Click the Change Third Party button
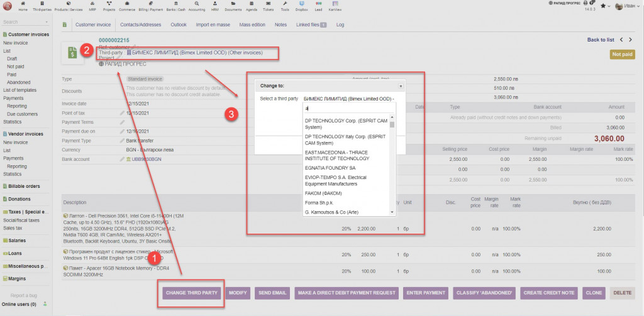This screenshot has height=316, width=644. click(x=191, y=293)
